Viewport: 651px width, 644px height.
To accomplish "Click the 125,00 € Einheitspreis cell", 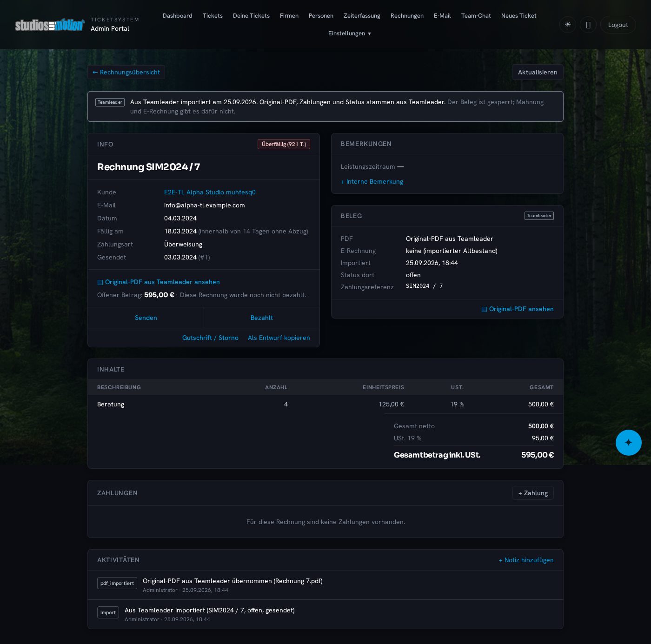I will point(391,404).
